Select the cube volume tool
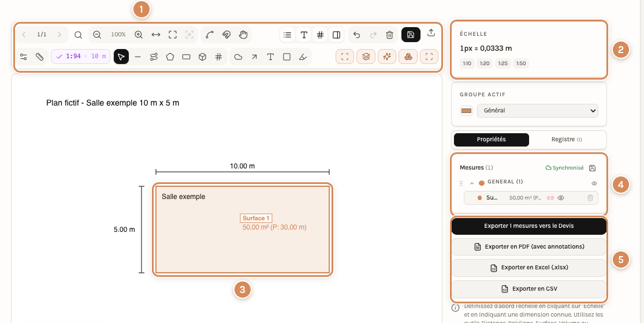The width and height of the screenshot is (644, 323). (x=202, y=57)
